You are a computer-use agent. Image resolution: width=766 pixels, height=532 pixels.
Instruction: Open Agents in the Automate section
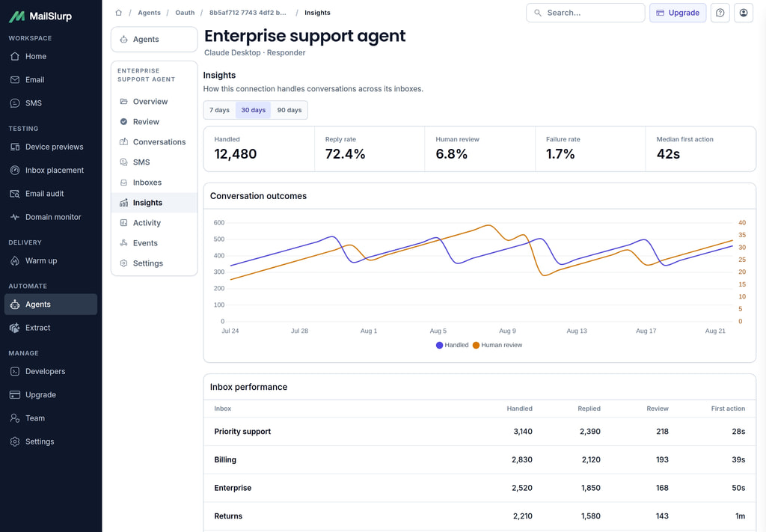point(51,305)
